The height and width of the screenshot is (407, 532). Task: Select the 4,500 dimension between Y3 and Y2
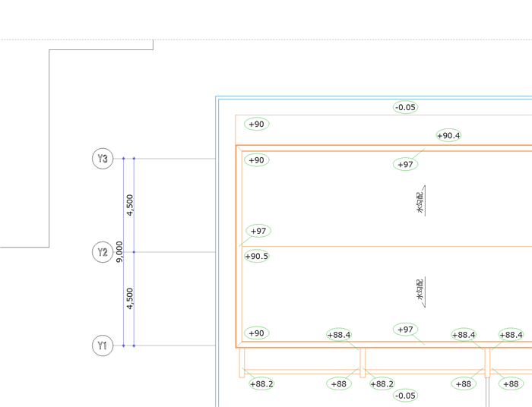[x=130, y=205]
